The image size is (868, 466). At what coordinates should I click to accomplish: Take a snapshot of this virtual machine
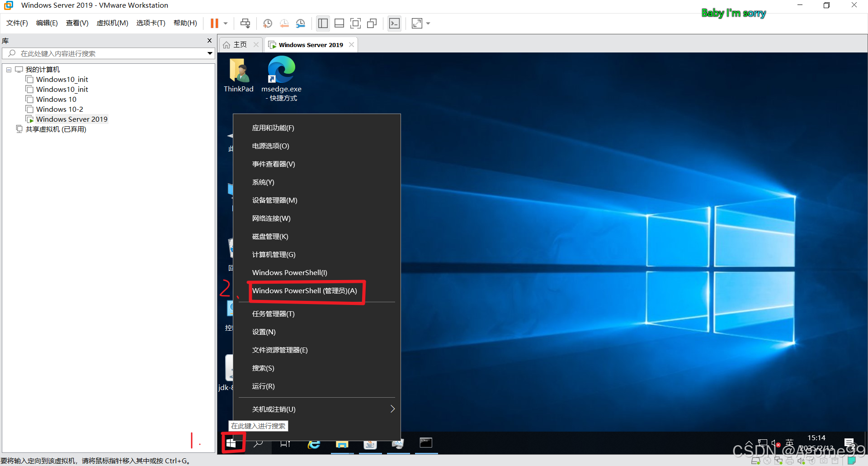268,23
